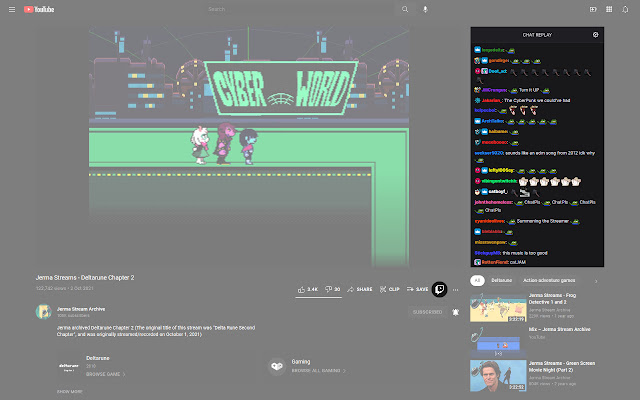Open Mix – Jerma Stream Archive title
640x400 pixels.
coord(560,329)
